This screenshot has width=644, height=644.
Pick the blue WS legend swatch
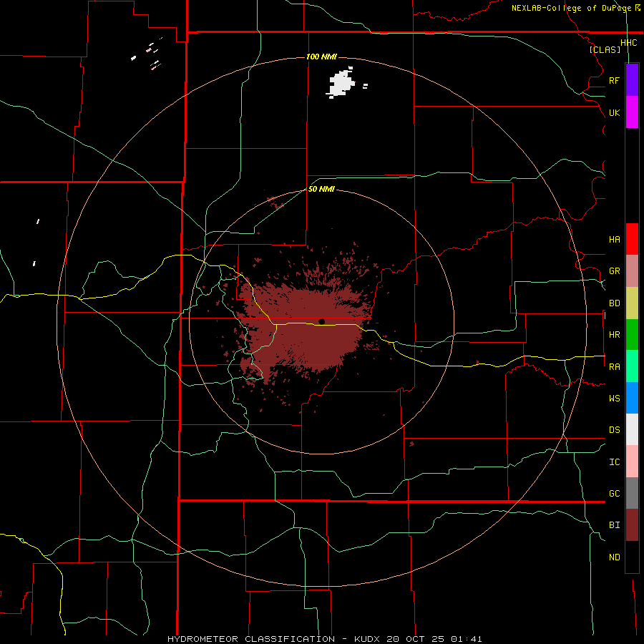pyautogui.click(x=632, y=398)
